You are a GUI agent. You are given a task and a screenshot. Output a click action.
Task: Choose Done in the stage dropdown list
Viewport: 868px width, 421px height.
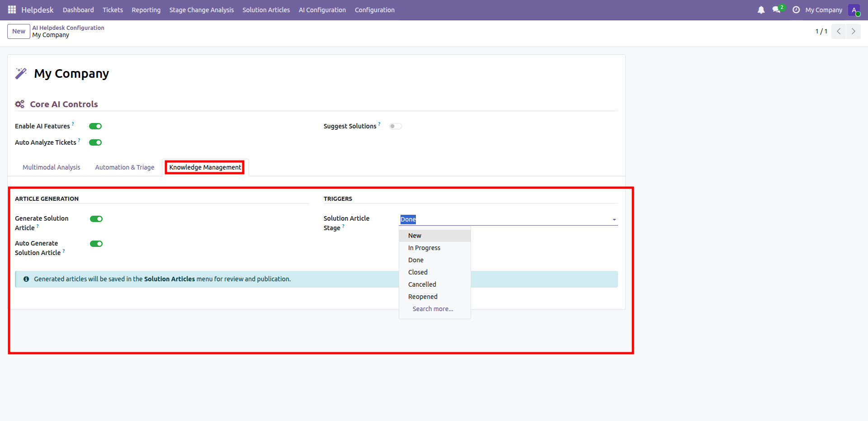click(x=435, y=260)
